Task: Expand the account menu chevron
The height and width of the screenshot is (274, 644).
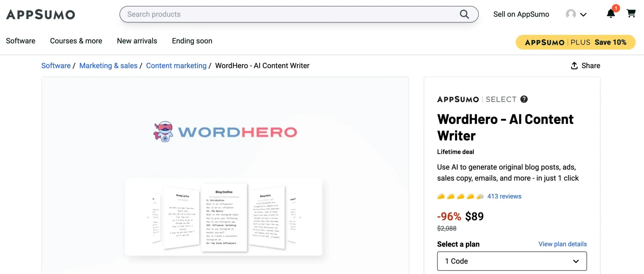Action: [583, 15]
